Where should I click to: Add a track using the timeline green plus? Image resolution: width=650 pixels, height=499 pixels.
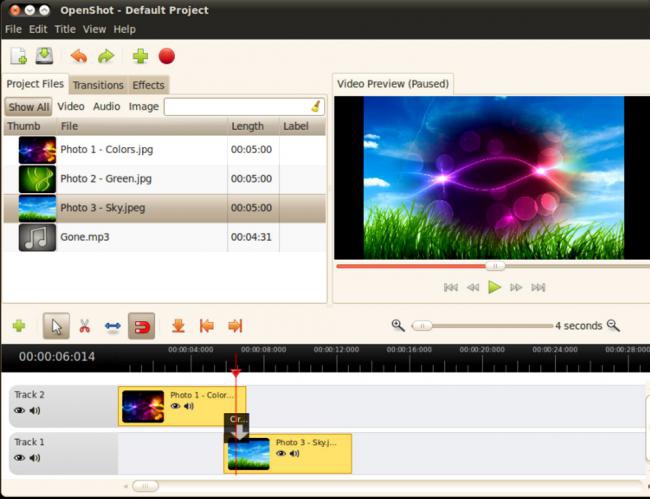[19, 326]
